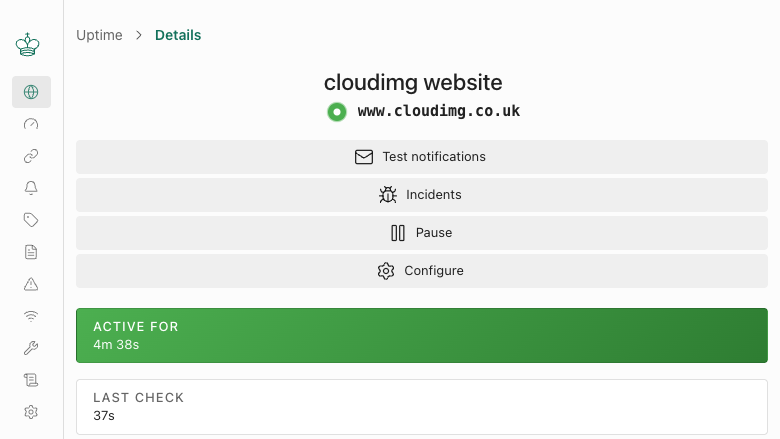Screen dimensions: 780x439
Task: Go back to Uptime breadcrumb
Action: click(x=99, y=35)
